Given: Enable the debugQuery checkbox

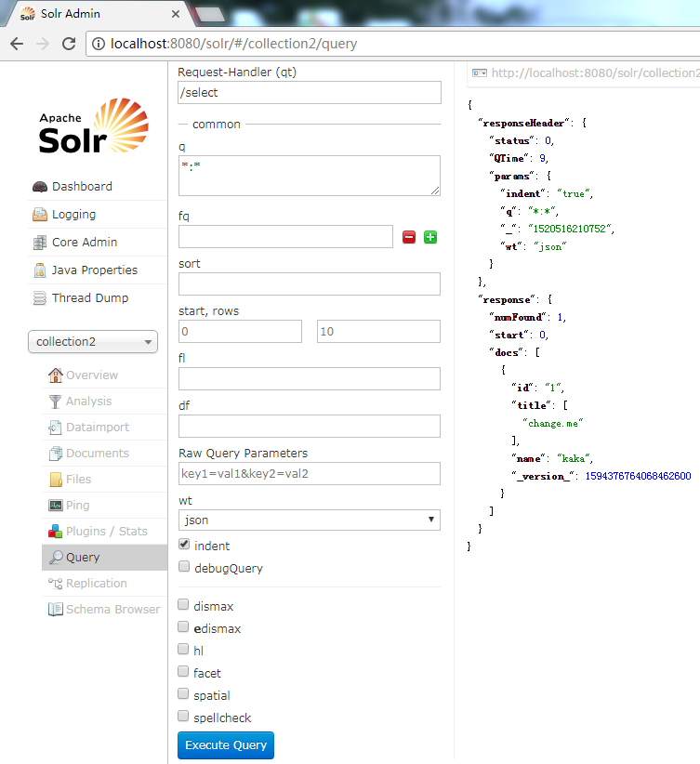Looking at the screenshot, I should pos(184,566).
